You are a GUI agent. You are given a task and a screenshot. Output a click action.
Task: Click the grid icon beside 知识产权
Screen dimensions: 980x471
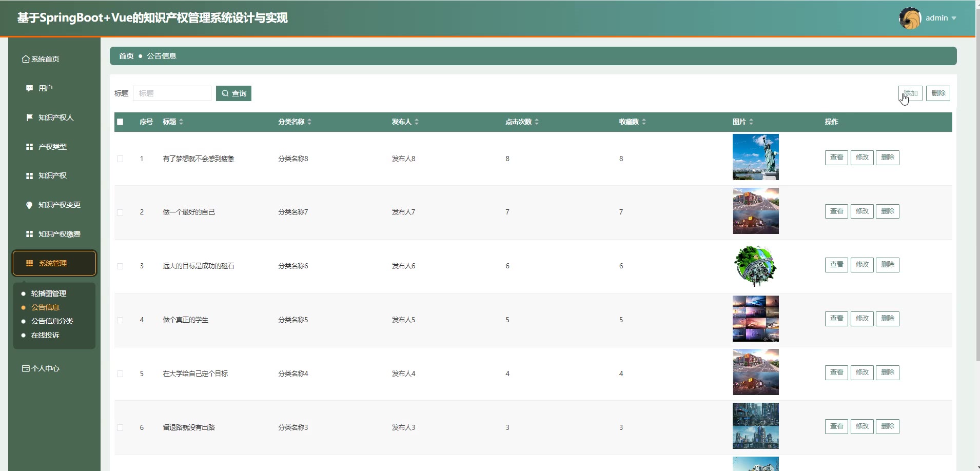pyautogui.click(x=29, y=175)
